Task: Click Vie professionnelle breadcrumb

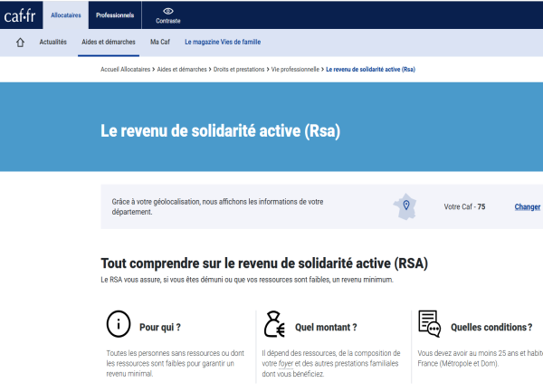Action: point(295,70)
